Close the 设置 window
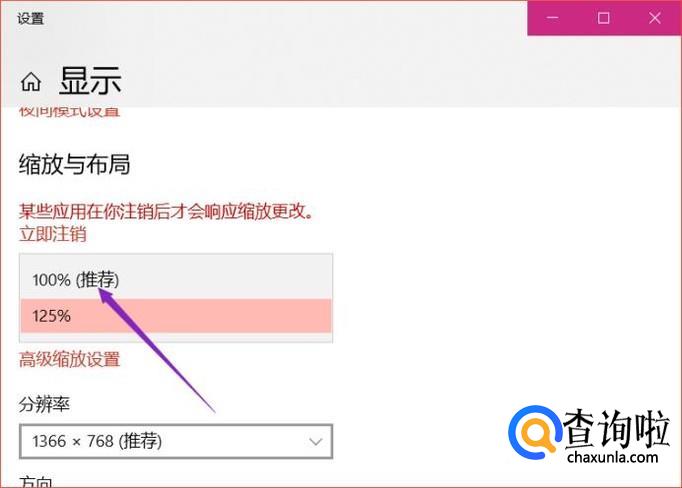 pos(655,18)
